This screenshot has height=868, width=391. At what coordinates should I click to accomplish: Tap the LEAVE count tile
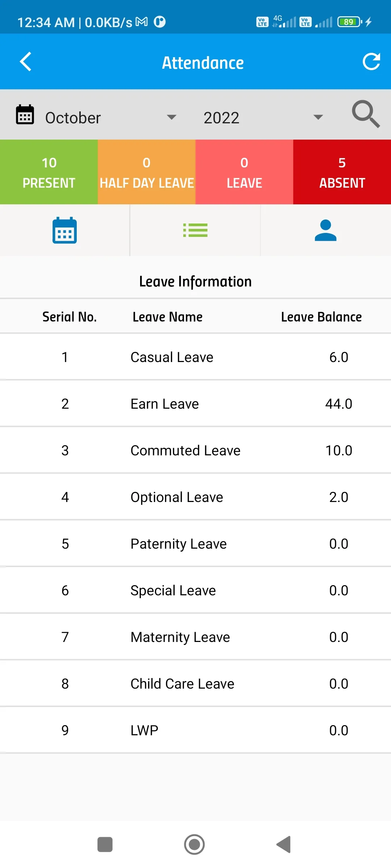244,172
